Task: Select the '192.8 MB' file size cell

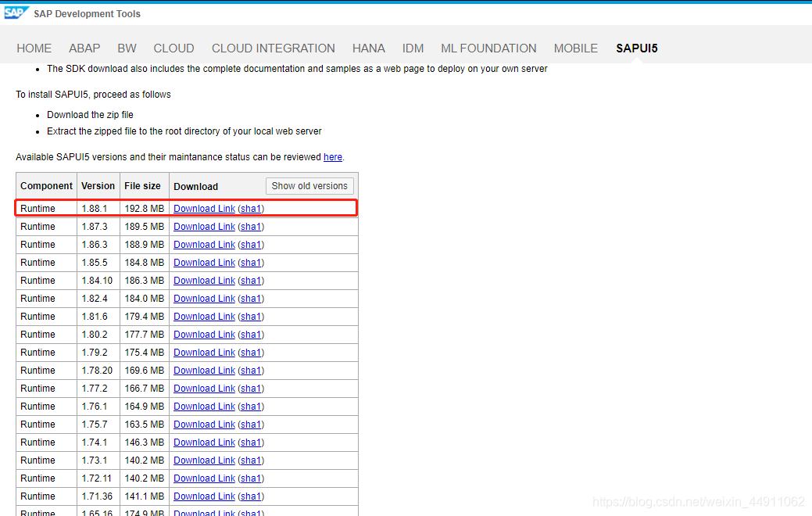Action: 145,208
